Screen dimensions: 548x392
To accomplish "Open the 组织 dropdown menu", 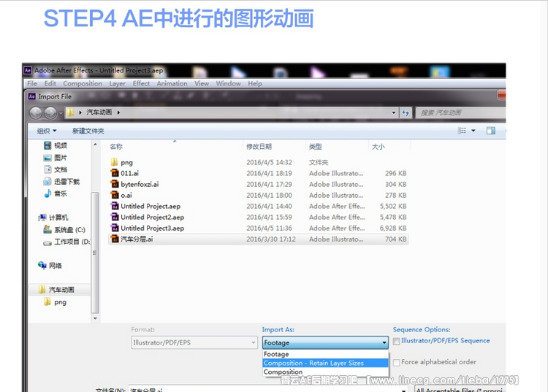I will 47,131.
